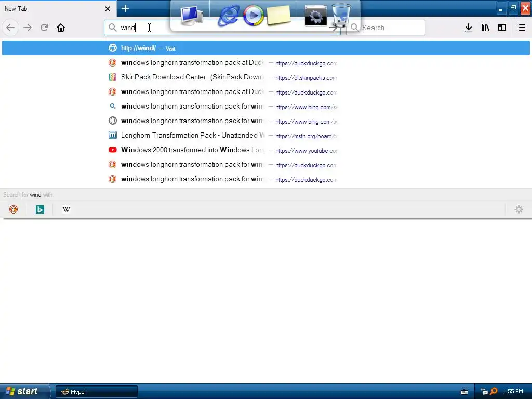Pick the Bing search-icon longhorn suggestion

pyautogui.click(x=266, y=107)
